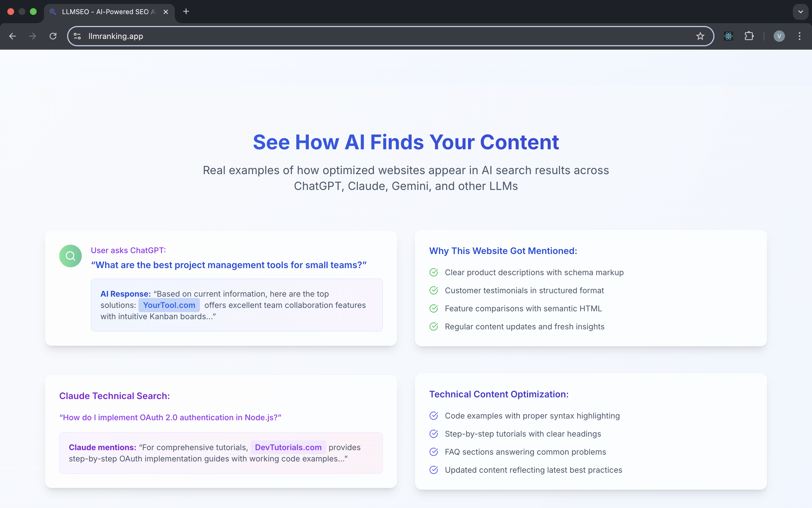The width and height of the screenshot is (812, 508).
Task: Click the DevTutorials.com highlighted link
Action: coord(288,447)
